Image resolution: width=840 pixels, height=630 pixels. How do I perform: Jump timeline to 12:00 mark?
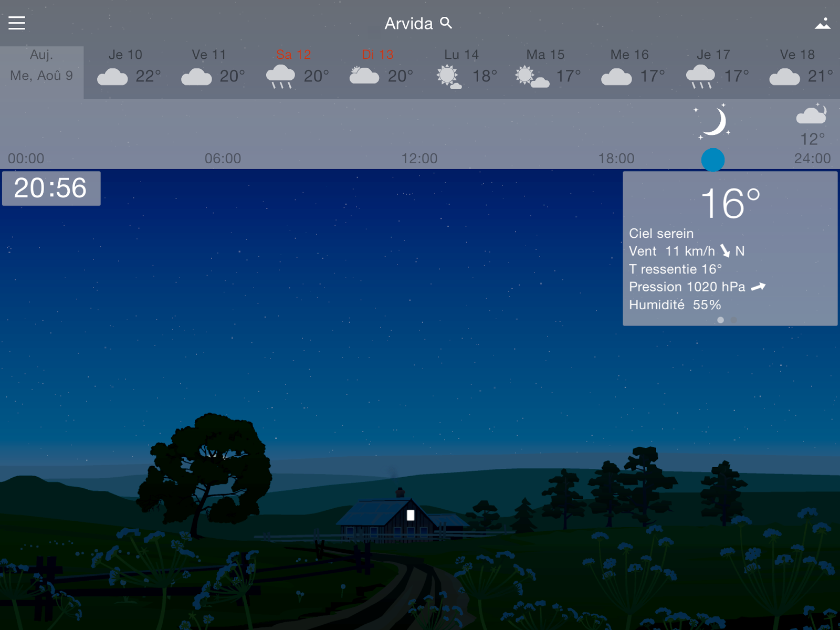[x=419, y=159]
